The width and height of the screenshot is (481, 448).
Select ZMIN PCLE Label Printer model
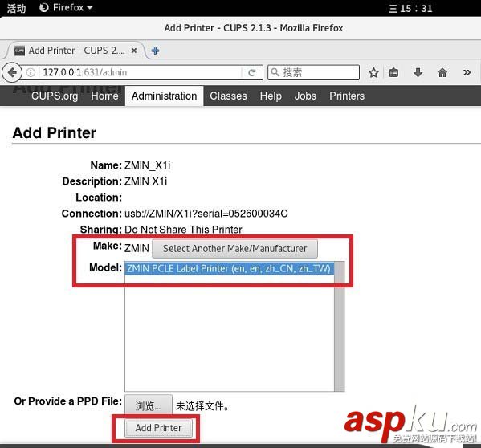coord(229,269)
